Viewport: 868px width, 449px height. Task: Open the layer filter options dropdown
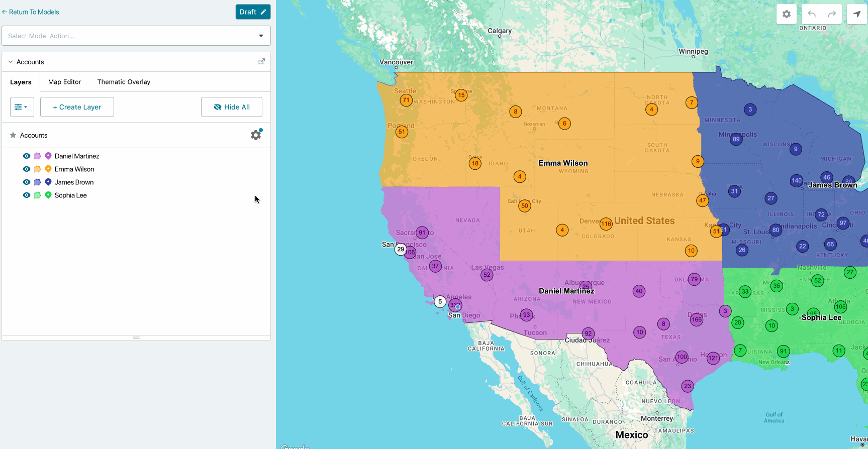point(22,107)
